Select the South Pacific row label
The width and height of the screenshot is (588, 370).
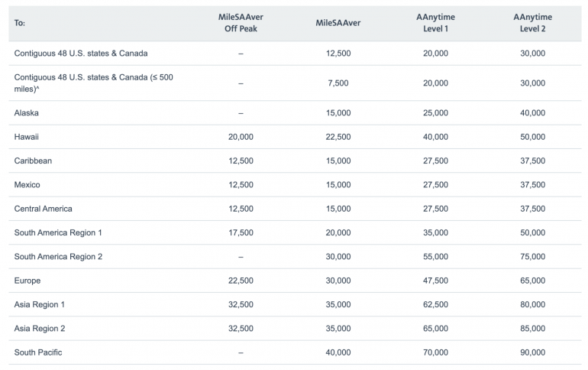tap(38, 352)
